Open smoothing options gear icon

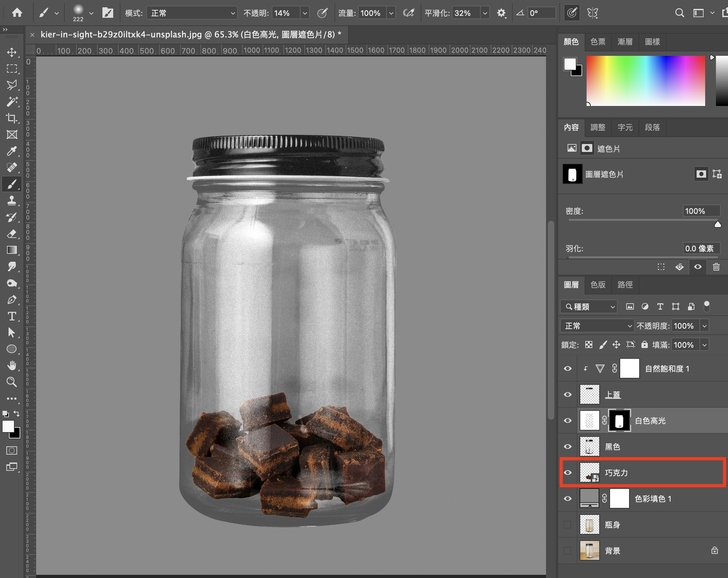(501, 13)
